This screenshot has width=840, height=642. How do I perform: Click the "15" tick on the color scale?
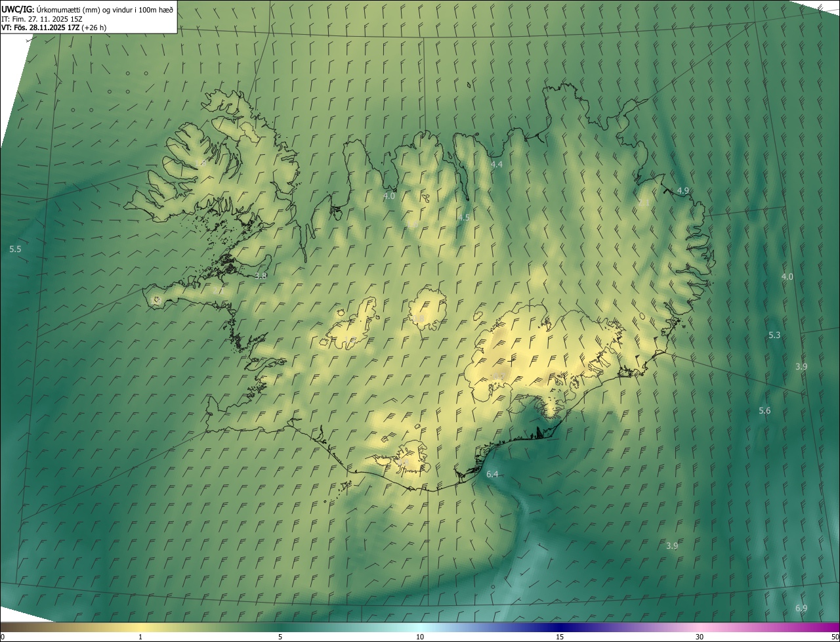(560, 637)
